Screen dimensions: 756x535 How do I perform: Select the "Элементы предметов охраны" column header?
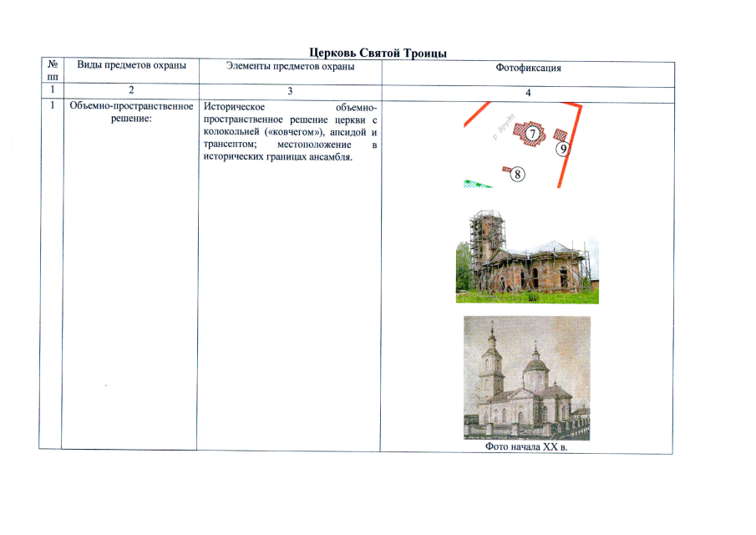290,66
